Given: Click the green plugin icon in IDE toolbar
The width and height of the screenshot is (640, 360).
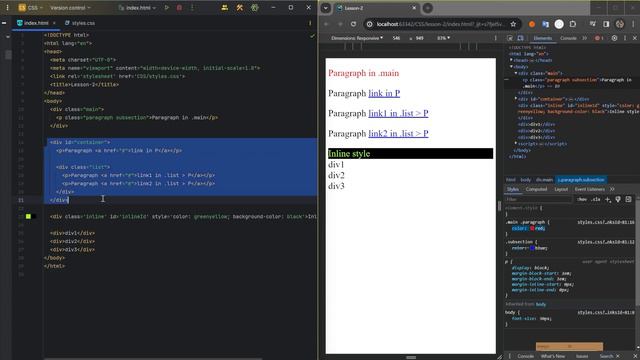Looking at the screenshot, I should (x=255, y=7).
